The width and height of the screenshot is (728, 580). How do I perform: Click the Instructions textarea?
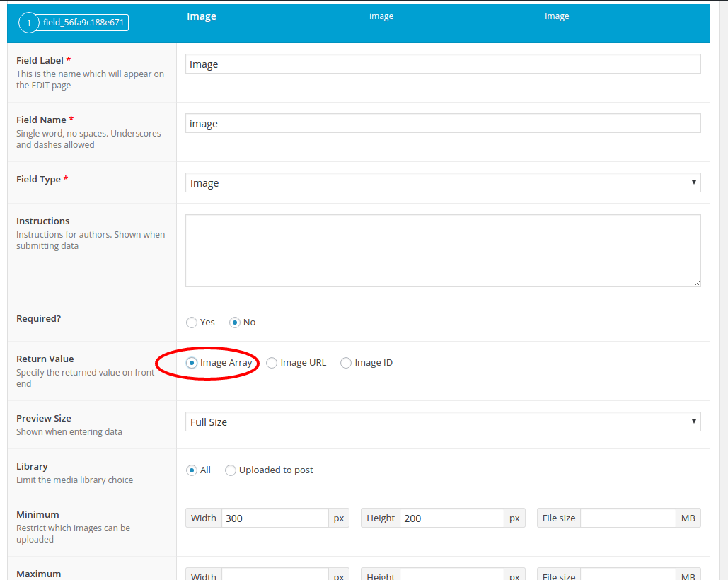(x=442, y=250)
